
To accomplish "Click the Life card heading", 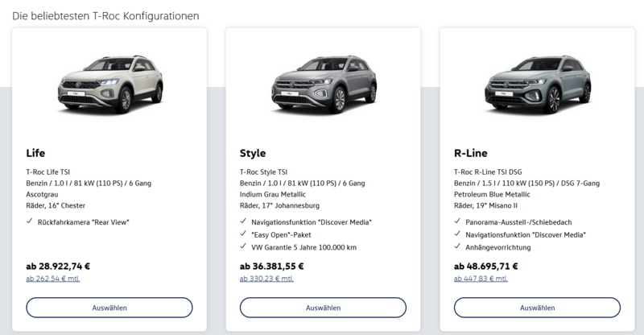I will [x=35, y=153].
